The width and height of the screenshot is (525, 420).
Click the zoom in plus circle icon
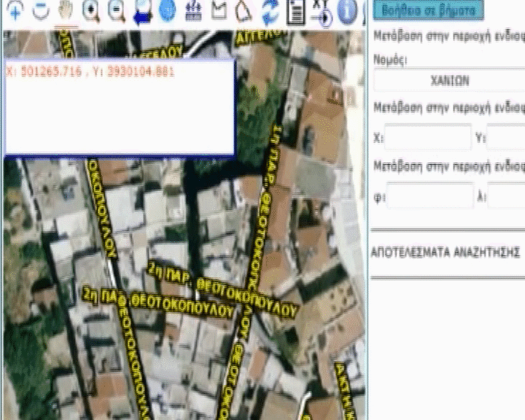16,11
